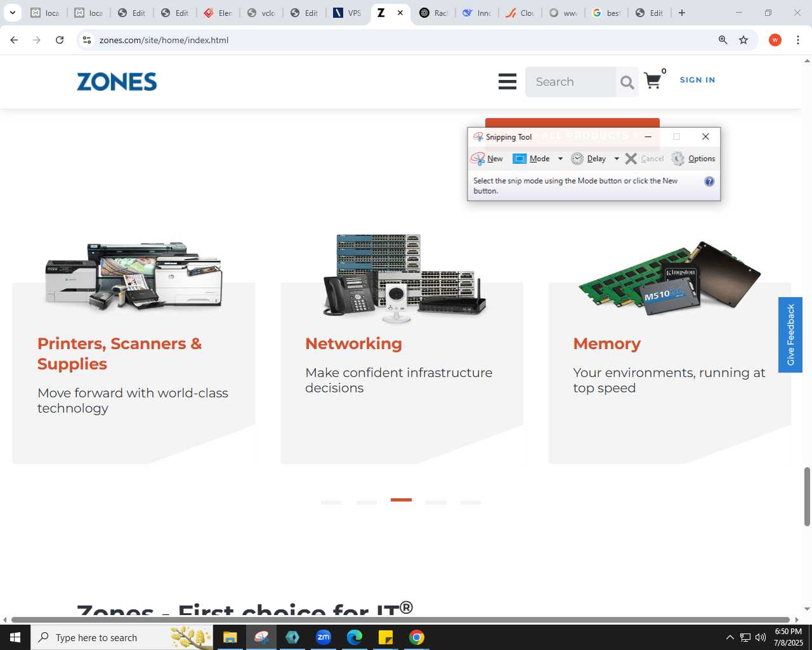
Task: Switch to the Google best tab
Action: click(606, 13)
